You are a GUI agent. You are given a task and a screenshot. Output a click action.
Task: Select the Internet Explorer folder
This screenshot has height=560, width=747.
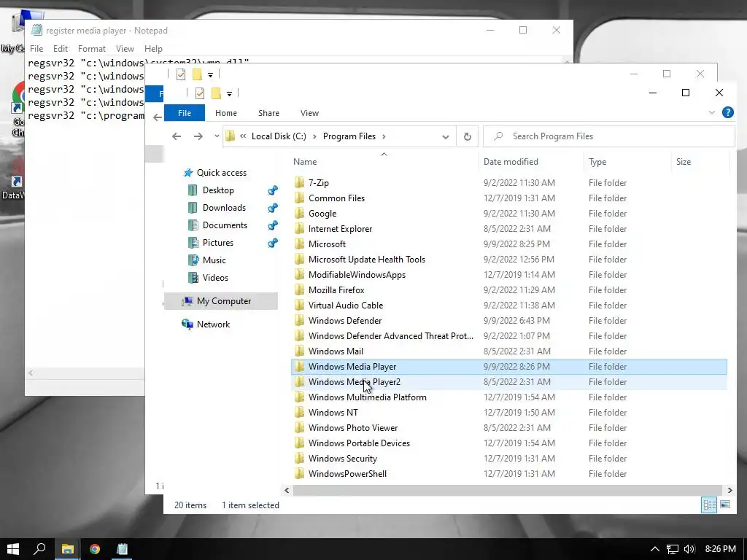pos(508,228)
